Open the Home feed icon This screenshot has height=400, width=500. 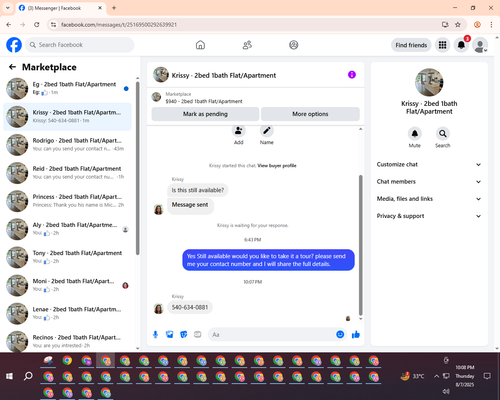tap(200, 45)
